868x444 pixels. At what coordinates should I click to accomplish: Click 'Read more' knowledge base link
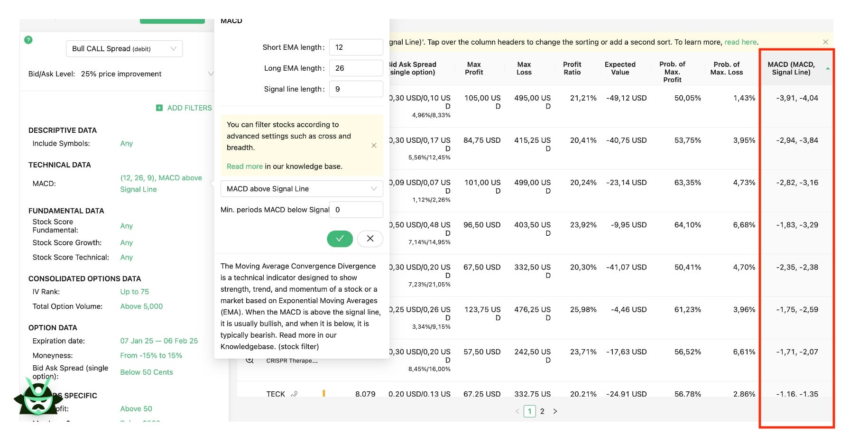point(245,166)
